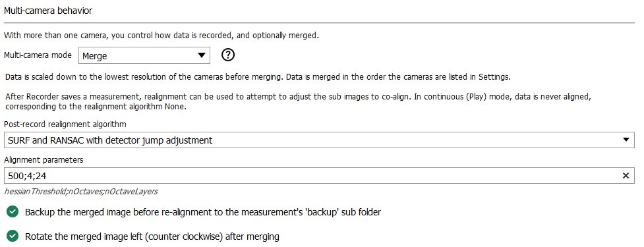The image size is (644, 247).
Task: Select the 'SURF and RANSAC with detector jump adjustment' text
Action: tap(110, 140)
